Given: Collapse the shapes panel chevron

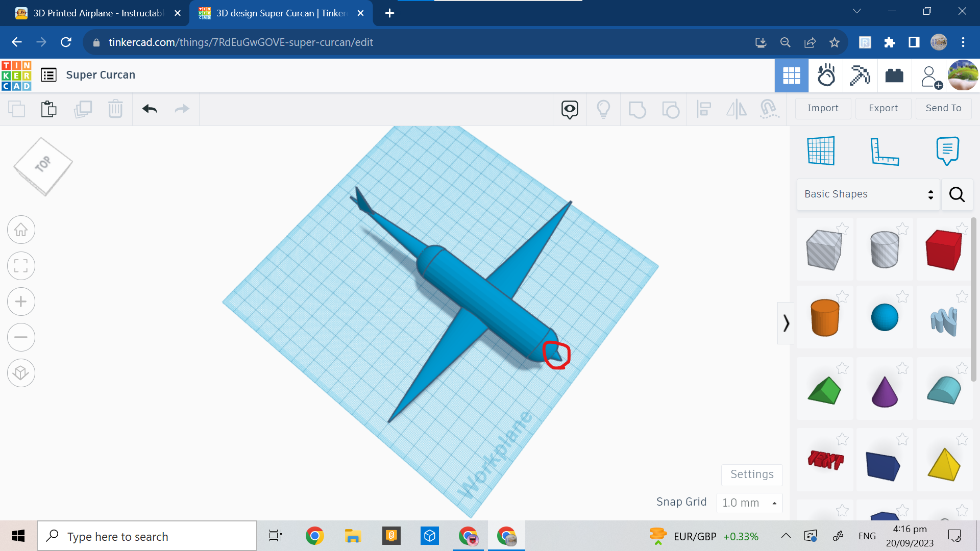Looking at the screenshot, I should (786, 323).
